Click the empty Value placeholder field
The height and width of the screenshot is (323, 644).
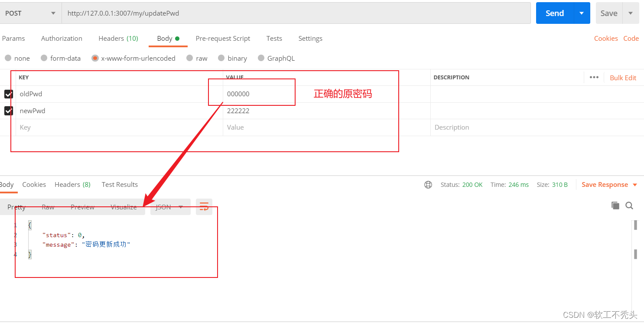pyautogui.click(x=327, y=127)
